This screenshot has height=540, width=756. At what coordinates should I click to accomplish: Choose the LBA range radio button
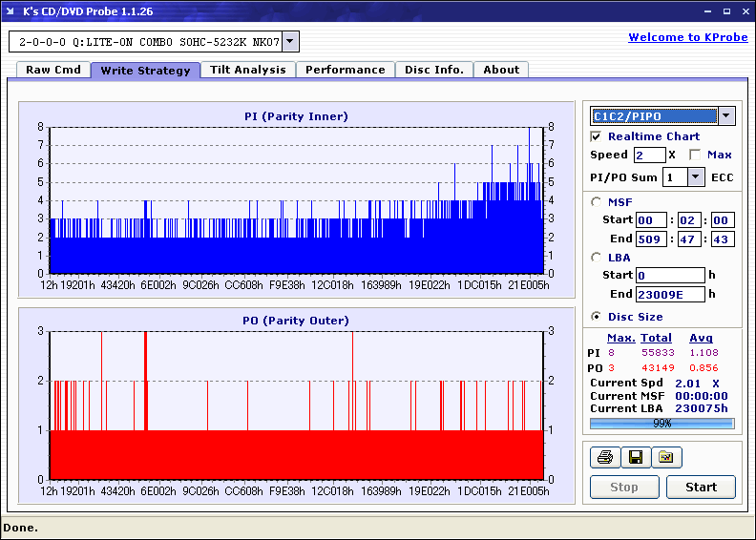(597, 257)
